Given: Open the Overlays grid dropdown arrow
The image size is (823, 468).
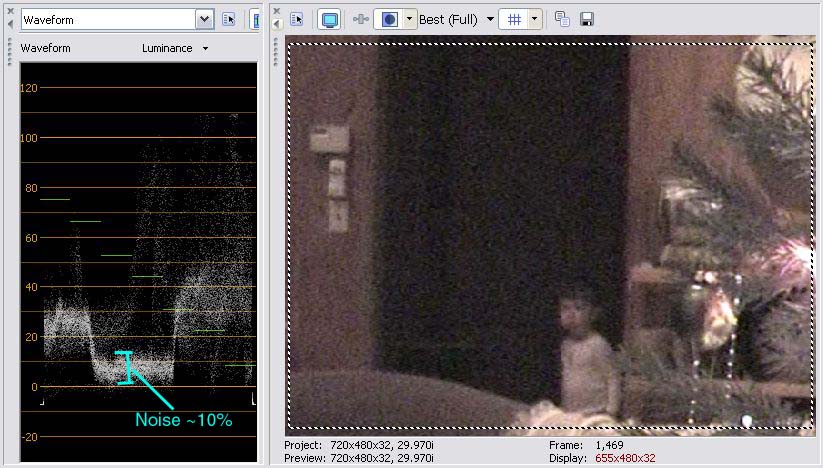Looking at the screenshot, I should click(x=534, y=19).
